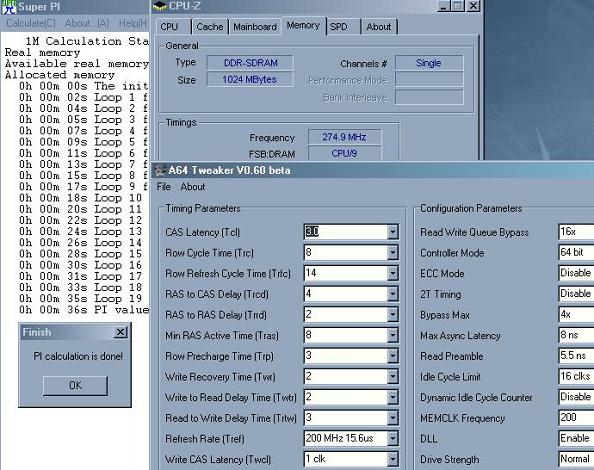Switch to the SPD tab in CPU-Z
Image resolution: width=594 pixels, height=470 pixels.
pos(342,27)
